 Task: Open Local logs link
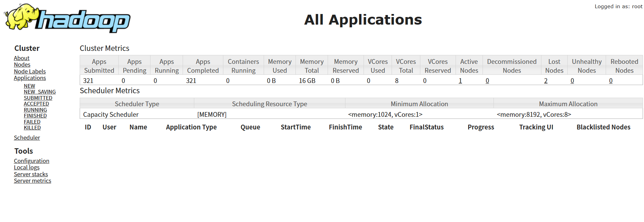(27, 167)
